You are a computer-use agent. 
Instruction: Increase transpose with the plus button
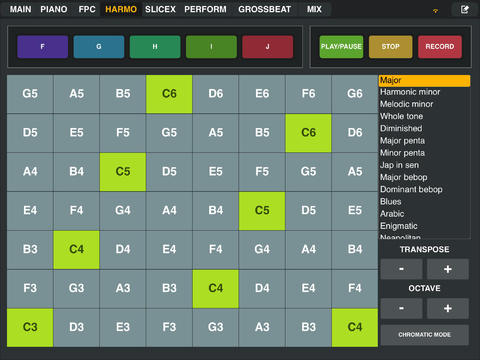tap(448, 269)
